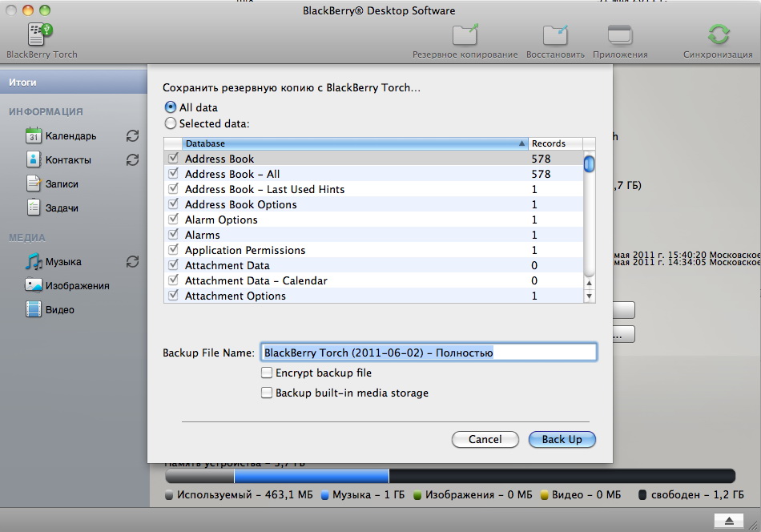Viewport: 761px width, 532px height.
Task: Click the scrollbar up arrow
Action: (590, 283)
